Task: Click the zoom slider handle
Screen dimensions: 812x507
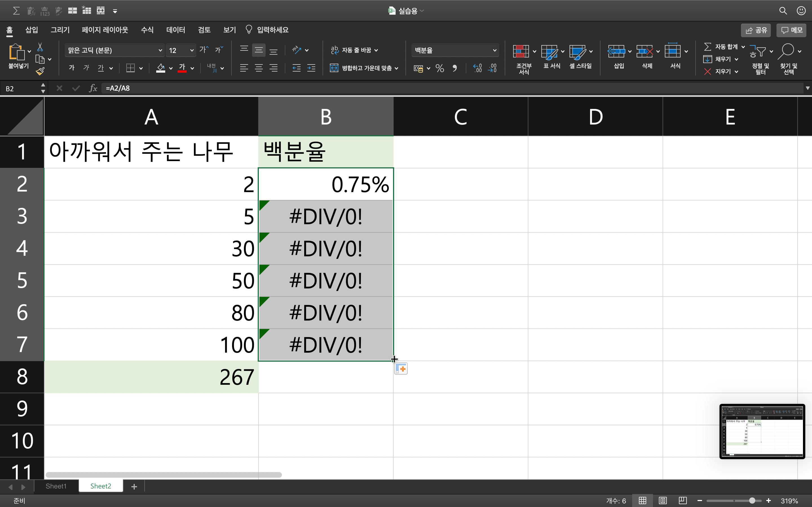Action: point(752,501)
